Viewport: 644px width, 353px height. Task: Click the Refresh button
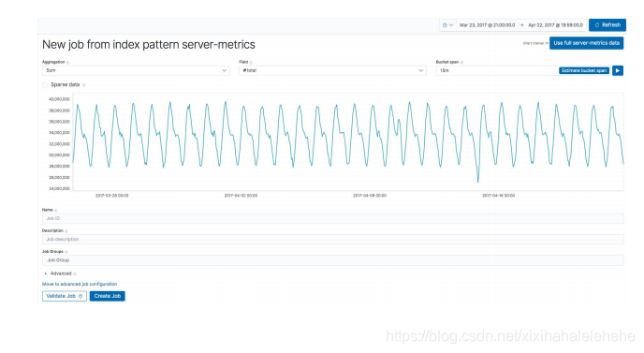coord(607,25)
